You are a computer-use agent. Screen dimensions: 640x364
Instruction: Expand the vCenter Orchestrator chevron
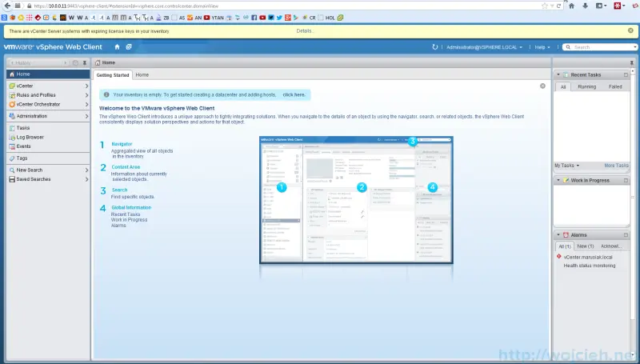coord(86,105)
